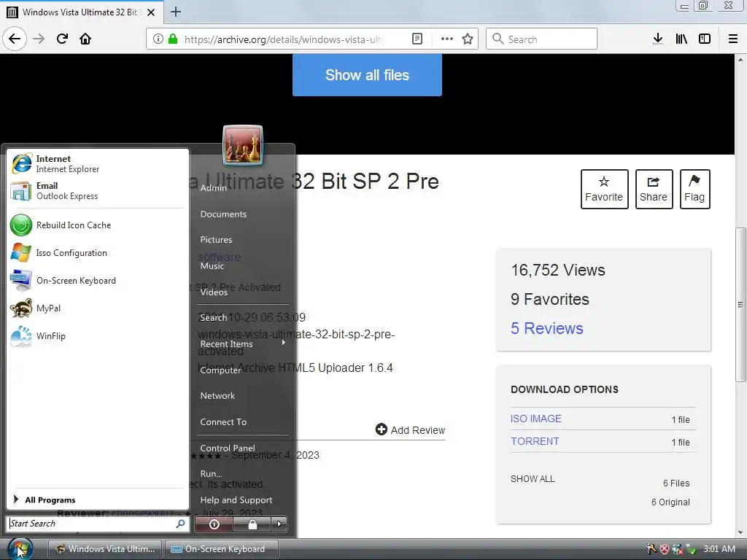Screen dimensions: 747x560
Task: Open Isso Configuration
Action: pos(96,253)
